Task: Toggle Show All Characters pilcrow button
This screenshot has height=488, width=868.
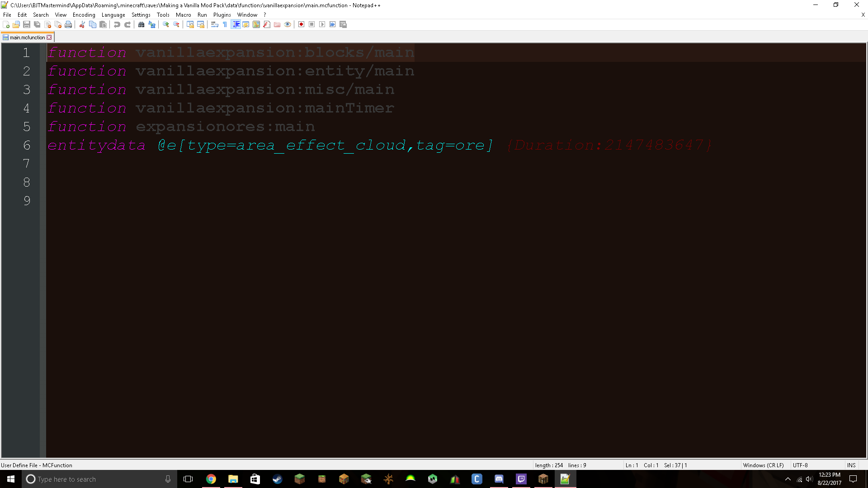Action: pyautogui.click(x=225, y=24)
